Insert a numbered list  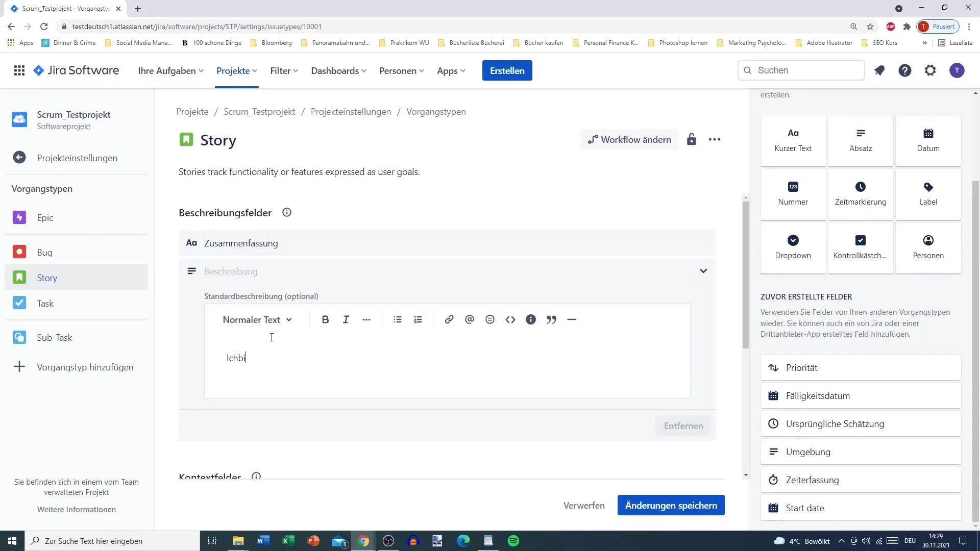coord(418,320)
